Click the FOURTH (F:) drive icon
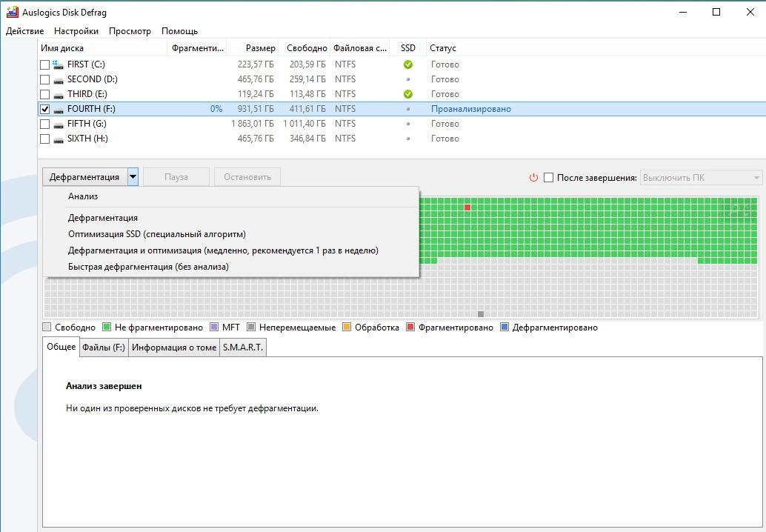Image resolution: width=766 pixels, height=532 pixels. click(58, 110)
